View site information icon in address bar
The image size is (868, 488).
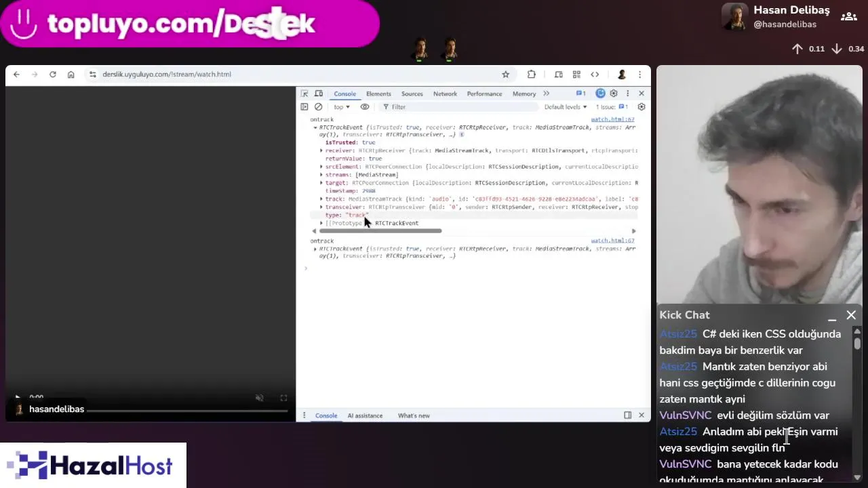93,75
